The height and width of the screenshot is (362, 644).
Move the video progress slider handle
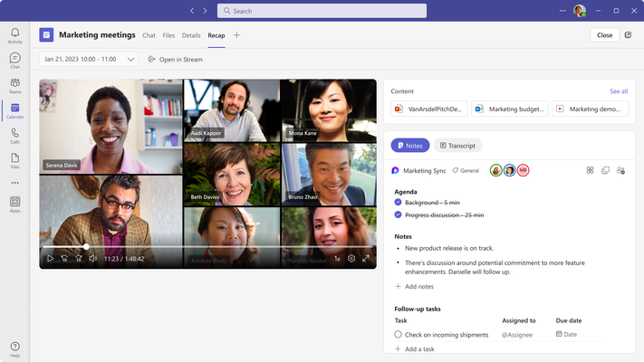click(86, 247)
